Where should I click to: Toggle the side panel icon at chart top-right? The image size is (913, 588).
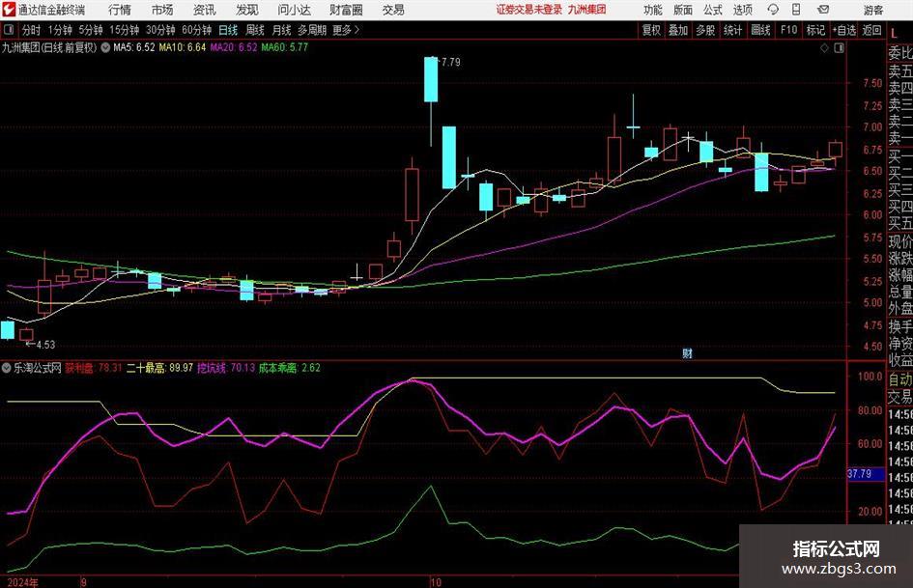[x=839, y=48]
